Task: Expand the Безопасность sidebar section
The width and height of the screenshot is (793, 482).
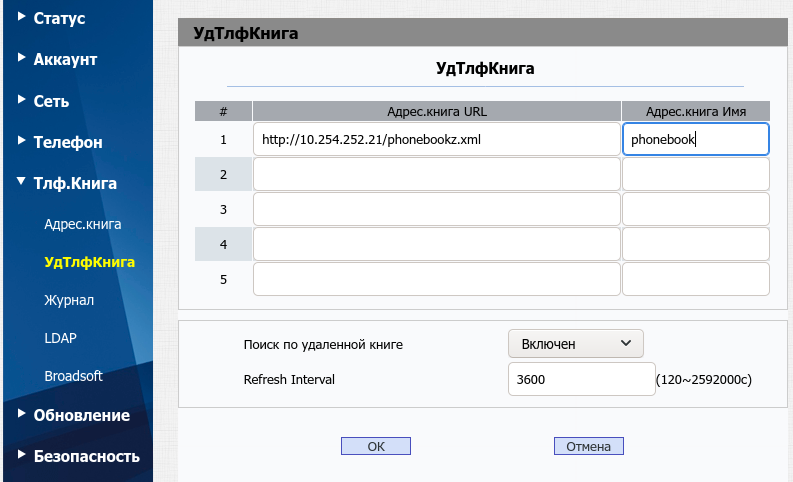Action: (x=86, y=456)
